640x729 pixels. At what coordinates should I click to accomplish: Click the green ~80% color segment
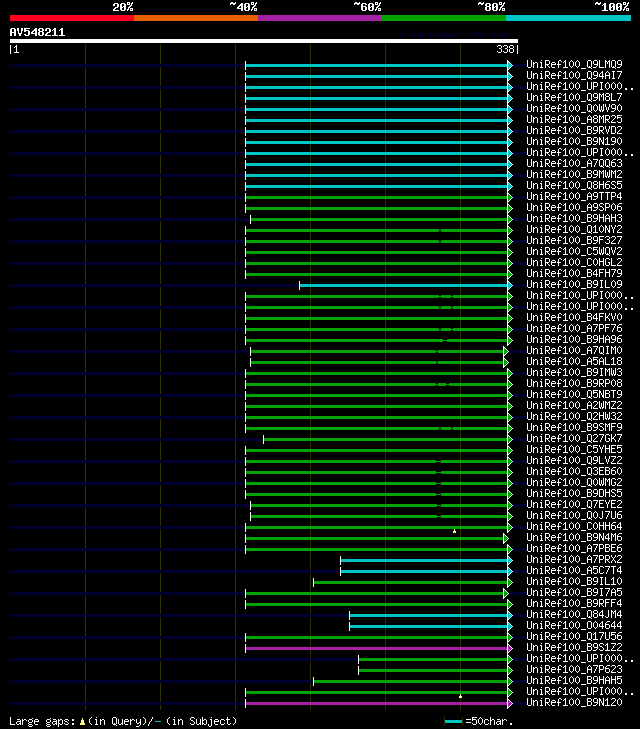444,18
